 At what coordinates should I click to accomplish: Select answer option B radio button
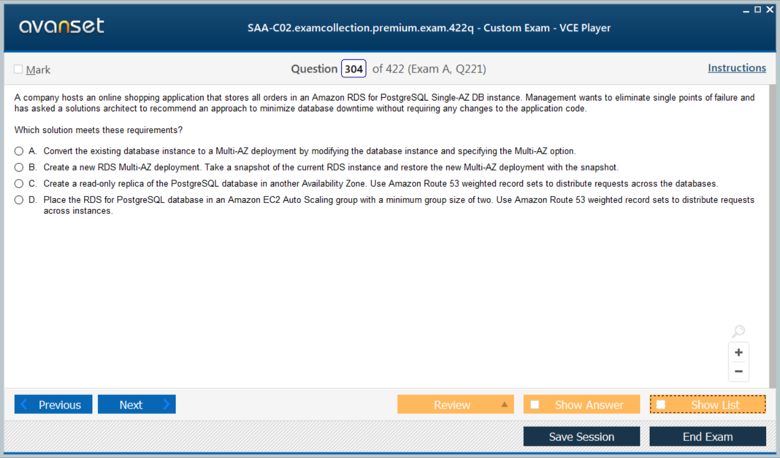(x=19, y=167)
